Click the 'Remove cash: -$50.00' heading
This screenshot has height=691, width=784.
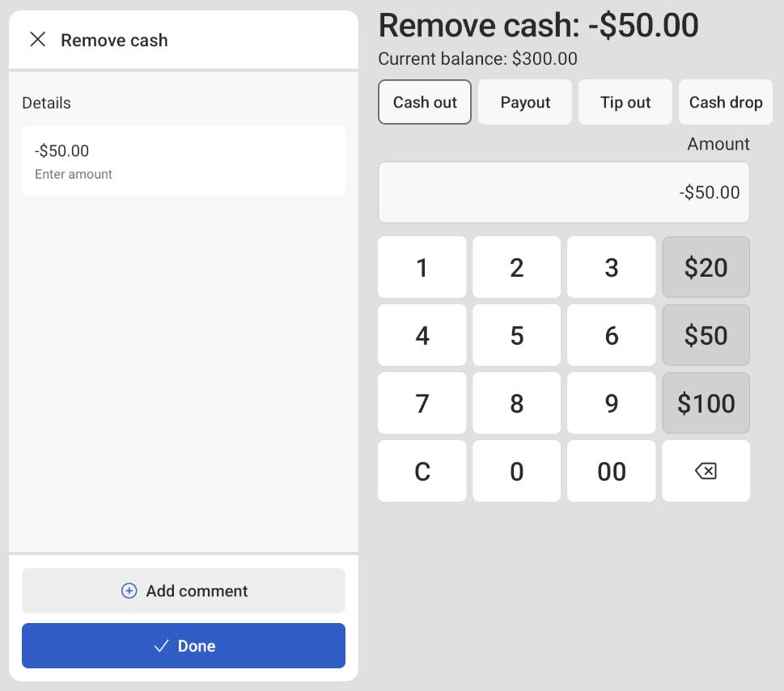(538, 25)
